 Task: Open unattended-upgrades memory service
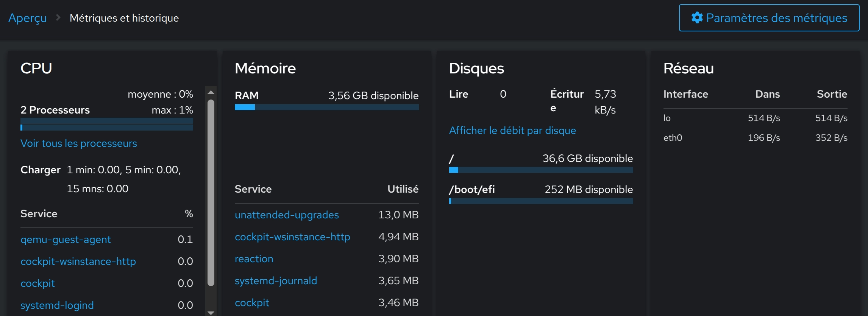287,215
